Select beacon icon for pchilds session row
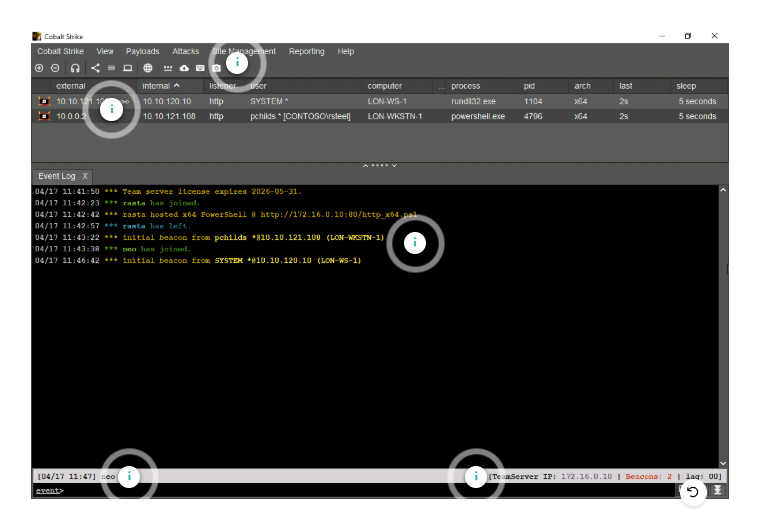This screenshot has height=532, width=771. (x=44, y=117)
